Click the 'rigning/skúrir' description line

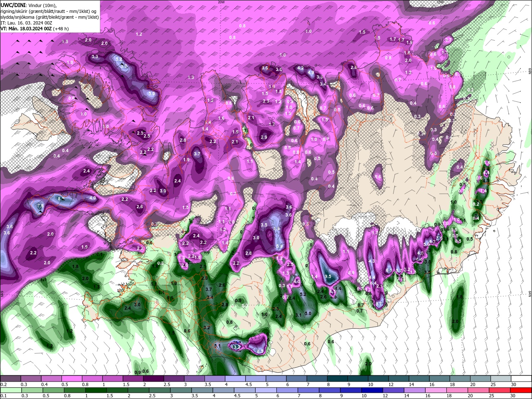pos(48,11)
